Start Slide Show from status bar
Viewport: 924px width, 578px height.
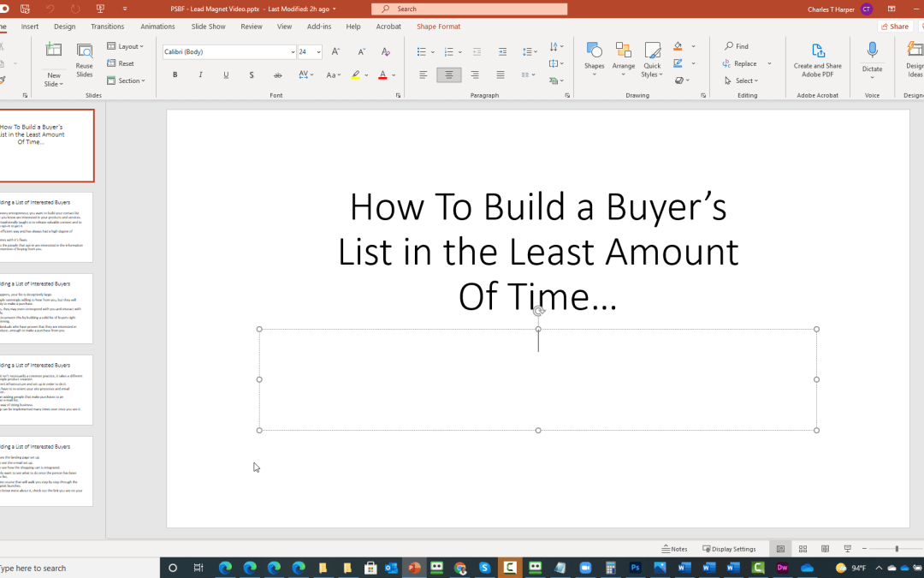[x=847, y=549]
